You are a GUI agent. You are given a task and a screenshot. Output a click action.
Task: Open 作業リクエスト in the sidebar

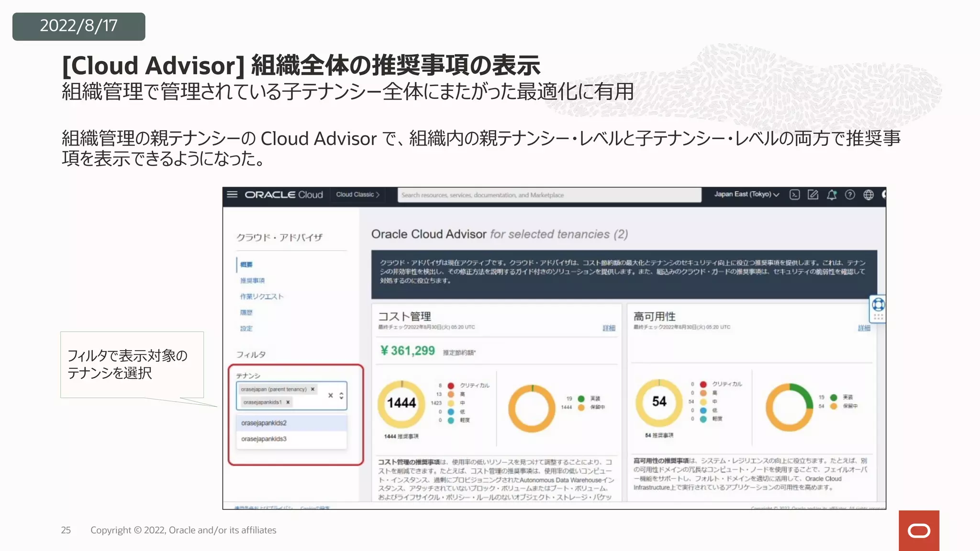click(262, 297)
